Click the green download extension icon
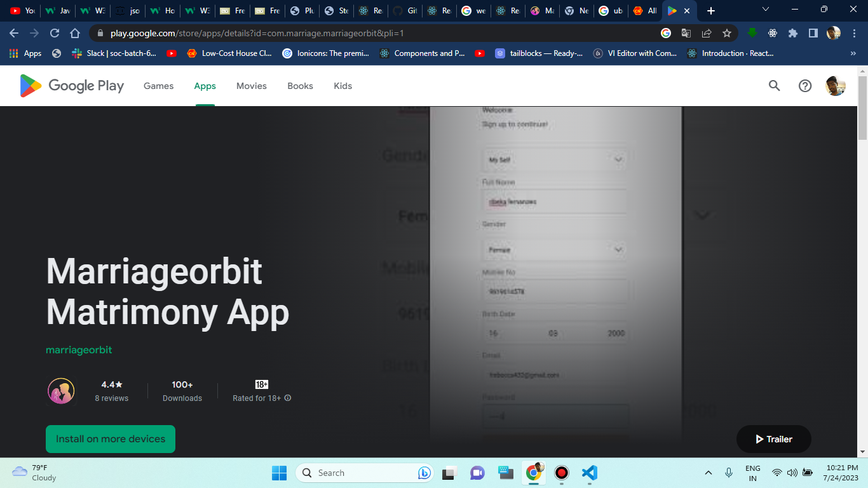 [752, 33]
